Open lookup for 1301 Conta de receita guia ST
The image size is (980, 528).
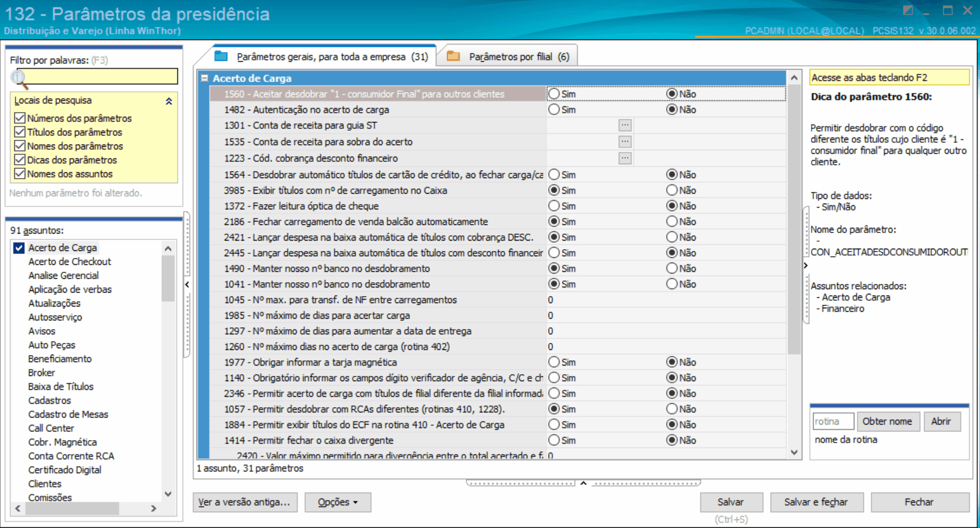pos(624,125)
